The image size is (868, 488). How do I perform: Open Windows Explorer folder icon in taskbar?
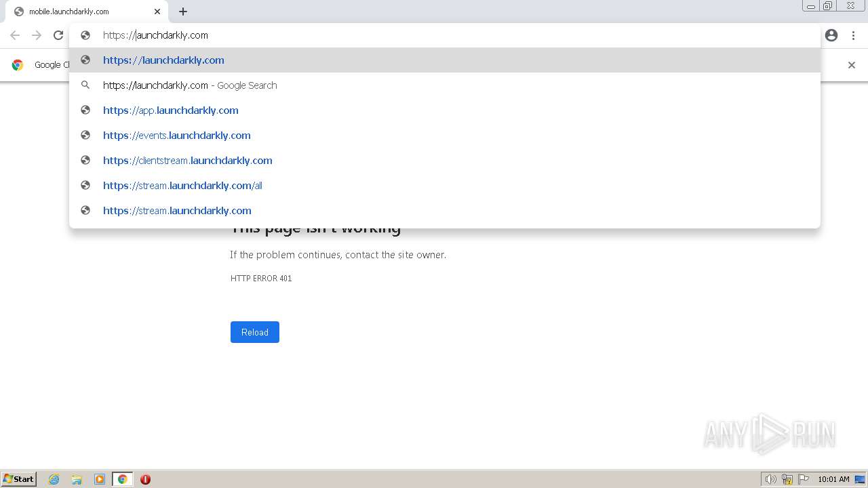pyautogui.click(x=77, y=479)
